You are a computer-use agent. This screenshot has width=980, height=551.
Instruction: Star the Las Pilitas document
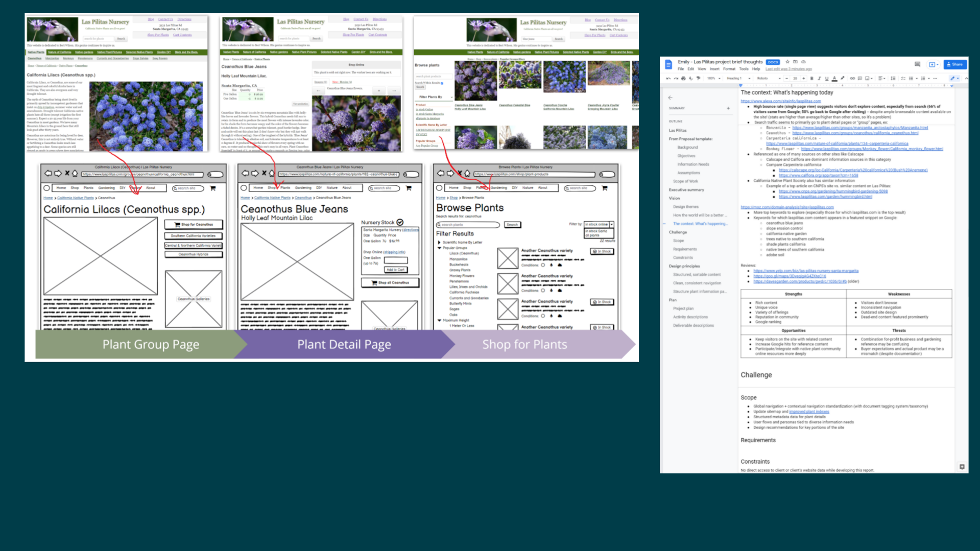(x=787, y=62)
